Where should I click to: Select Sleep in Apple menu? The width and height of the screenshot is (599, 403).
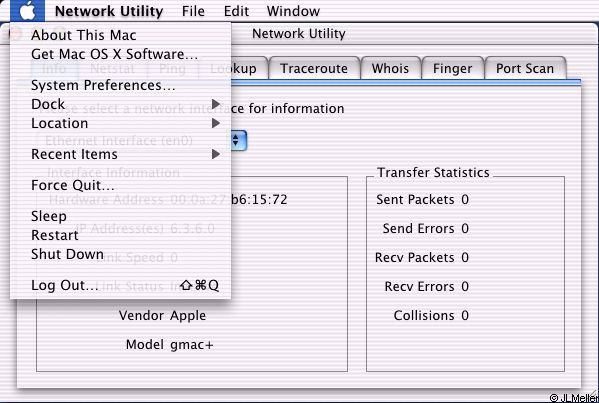click(120, 216)
